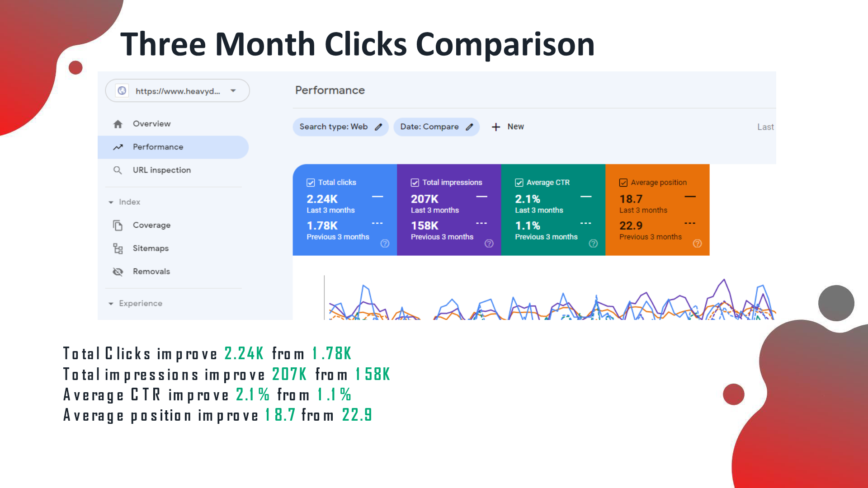Open Sitemaps in the sidebar
This screenshot has height=488, width=868.
click(x=151, y=248)
